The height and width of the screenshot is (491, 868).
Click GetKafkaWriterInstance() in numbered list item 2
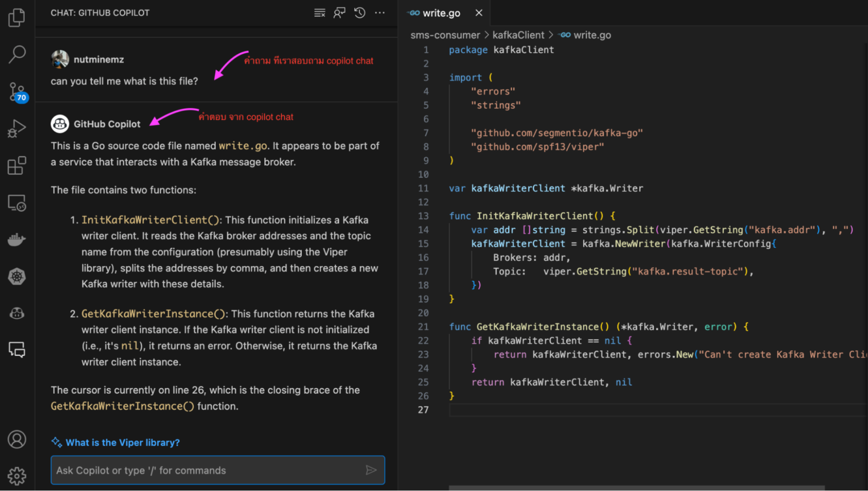(x=153, y=314)
